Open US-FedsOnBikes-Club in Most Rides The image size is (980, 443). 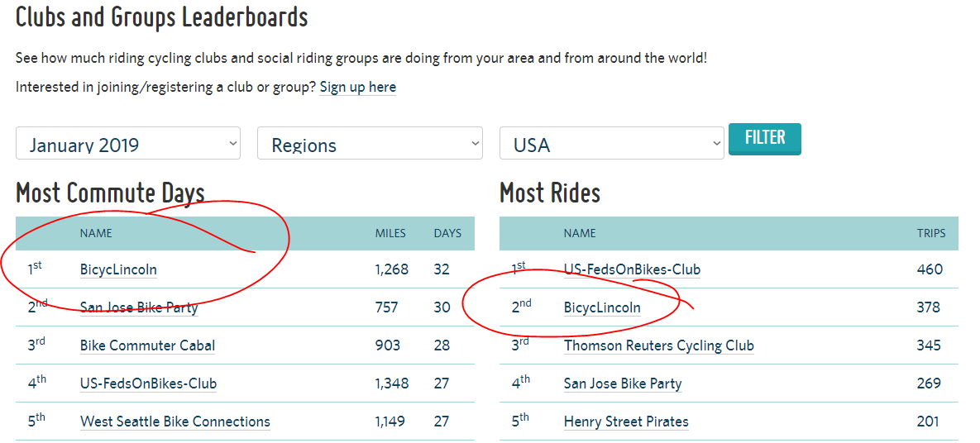[x=632, y=270]
